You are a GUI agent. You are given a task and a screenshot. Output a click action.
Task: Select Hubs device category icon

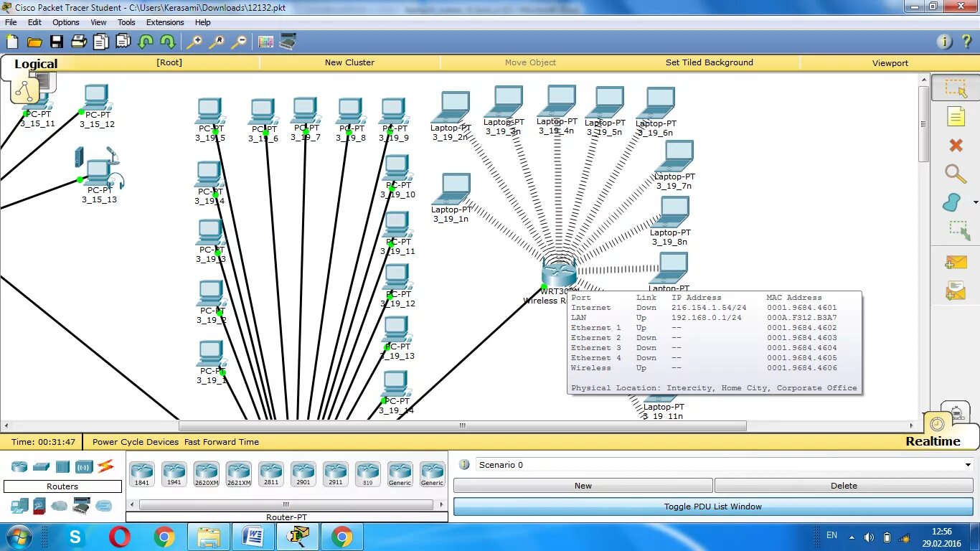62,466
